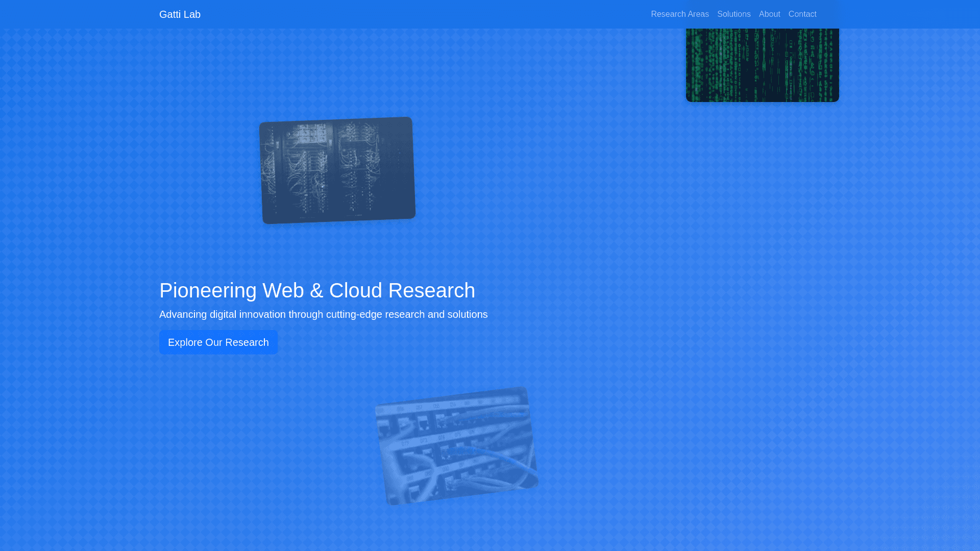This screenshot has width=980, height=551.
Task: Open the server rack photo card
Action: [x=337, y=170]
